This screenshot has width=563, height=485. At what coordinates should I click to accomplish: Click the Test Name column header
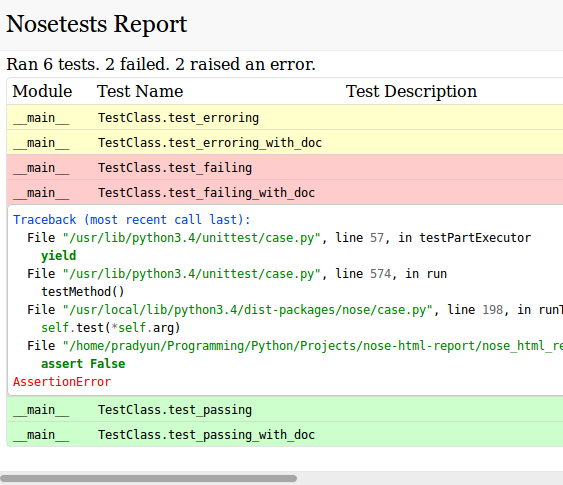click(140, 91)
